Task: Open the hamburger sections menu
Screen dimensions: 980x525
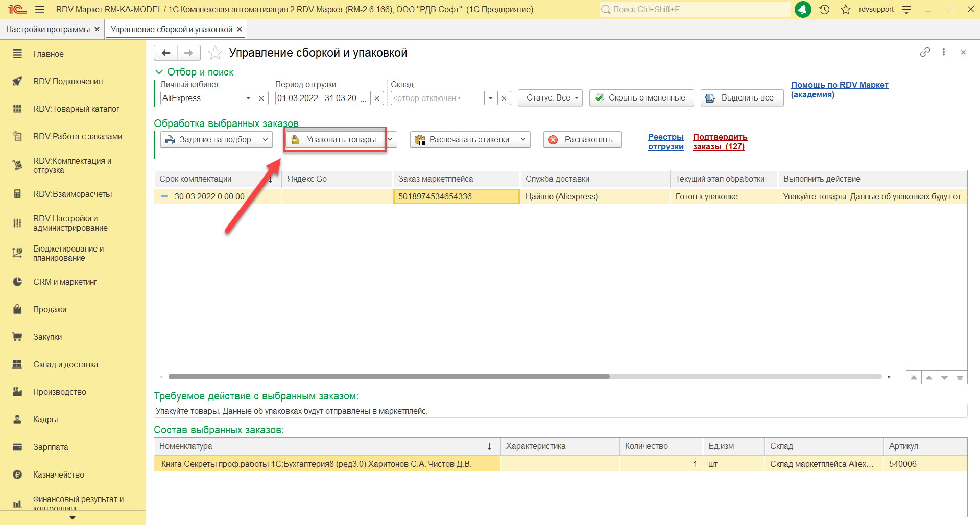Action: [x=40, y=9]
